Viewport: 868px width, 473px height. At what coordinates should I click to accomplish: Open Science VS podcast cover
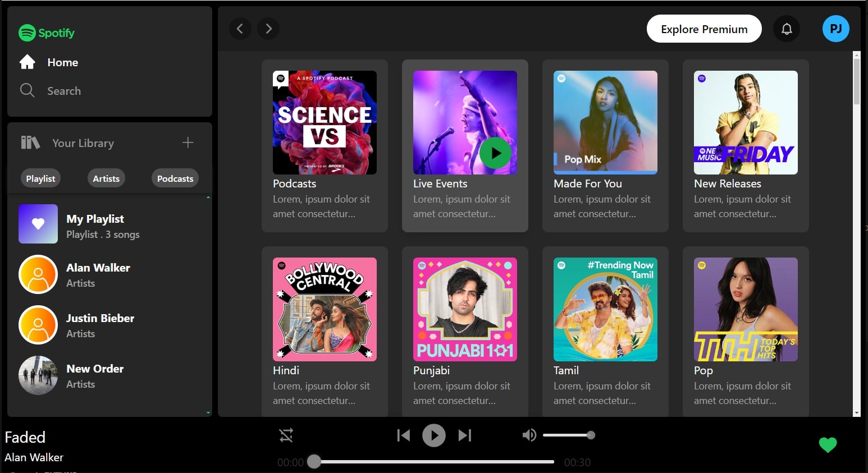pos(325,122)
